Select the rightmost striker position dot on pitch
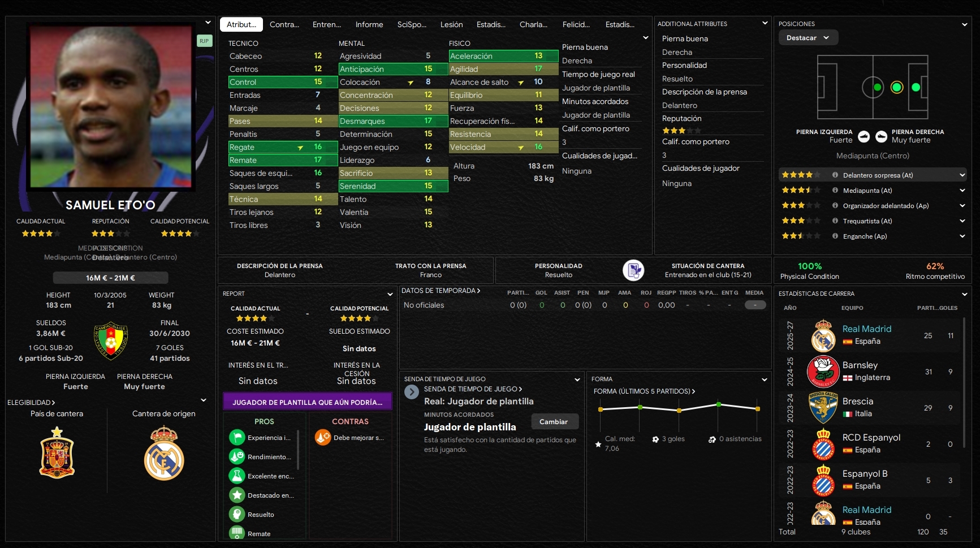The height and width of the screenshot is (548, 980). click(916, 87)
